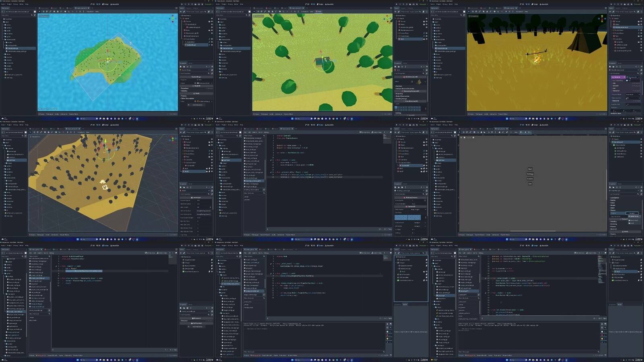Screen dimensions: 644x362
Task: Open AssetLib in the island-ocean editor
Action: coord(114,4)
